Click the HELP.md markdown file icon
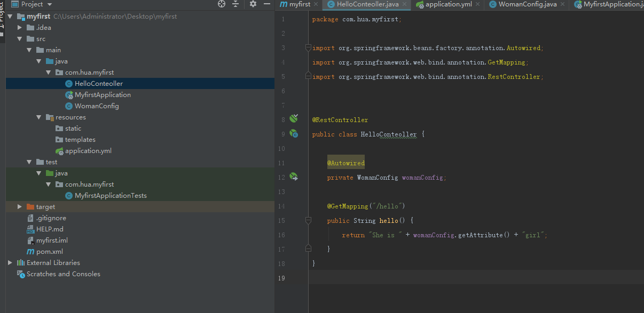This screenshot has height=313, width=644. click(31, 229)
